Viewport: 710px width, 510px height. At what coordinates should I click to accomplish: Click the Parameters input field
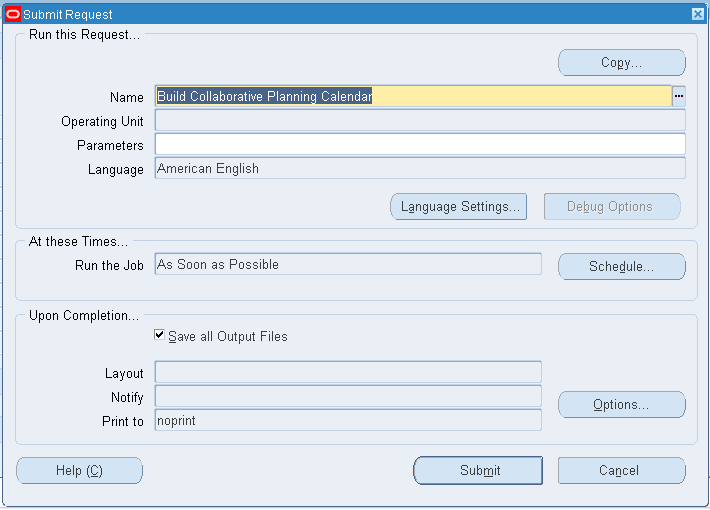pos(420,144)
